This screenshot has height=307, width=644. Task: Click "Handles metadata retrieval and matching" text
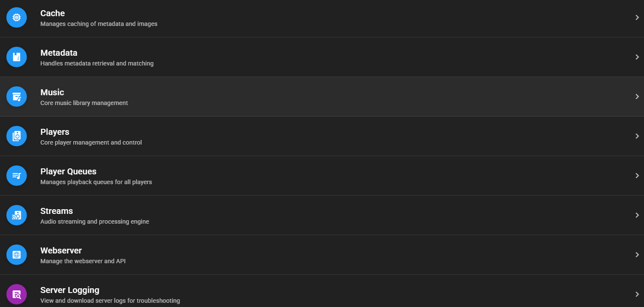pos(97,63)
